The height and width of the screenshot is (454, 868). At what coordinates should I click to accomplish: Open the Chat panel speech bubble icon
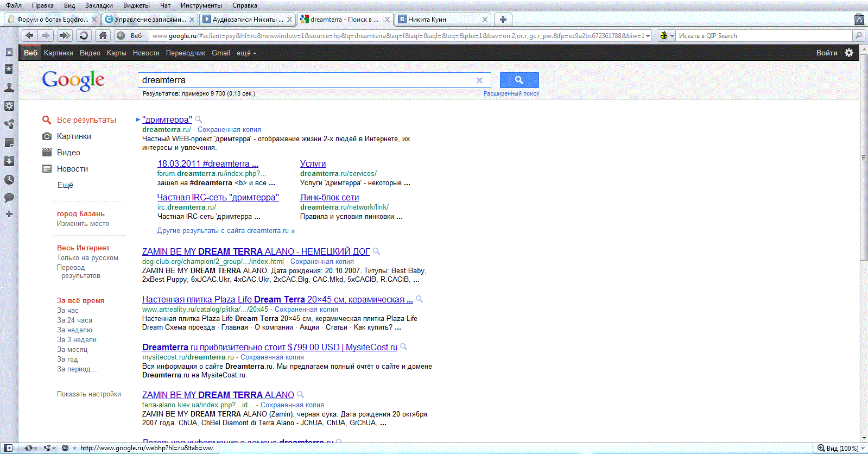(9, 198)
